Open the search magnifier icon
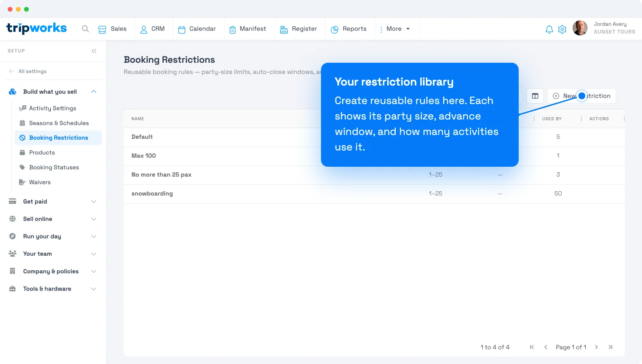This screenshot has height=364, width=642. 86,29
